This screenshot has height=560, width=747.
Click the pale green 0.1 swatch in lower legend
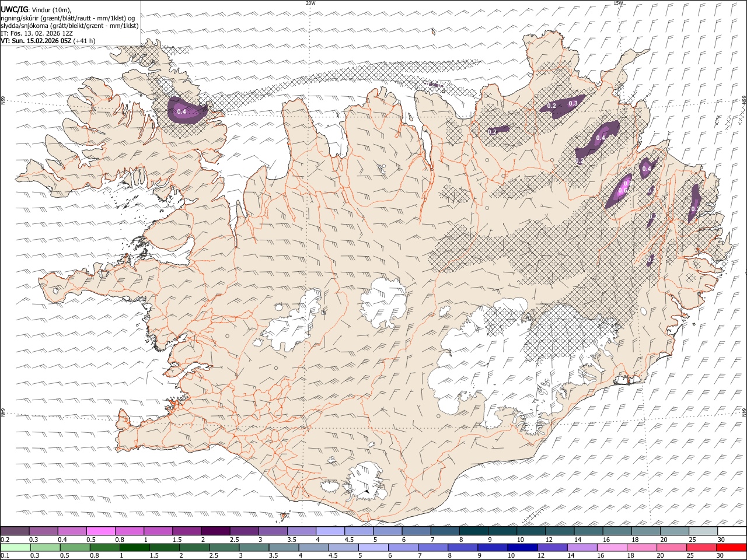(x=15, y=548)
